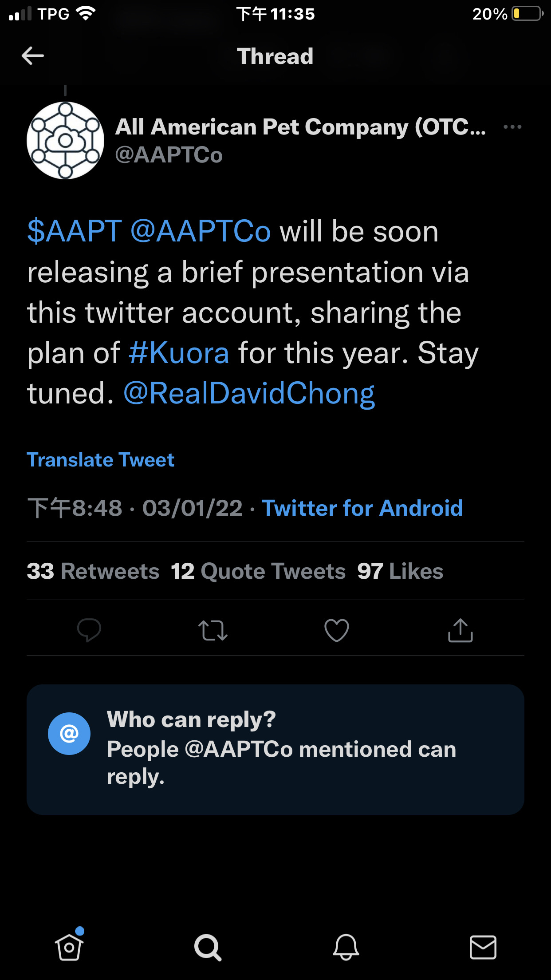Open the three-dot more options menu

512,127
